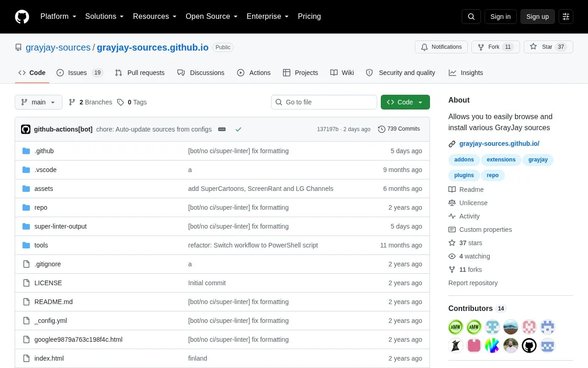This screenshot has width=588, height=368.
Task: Click the assets folder icon
Action: [x=26, y=189]
